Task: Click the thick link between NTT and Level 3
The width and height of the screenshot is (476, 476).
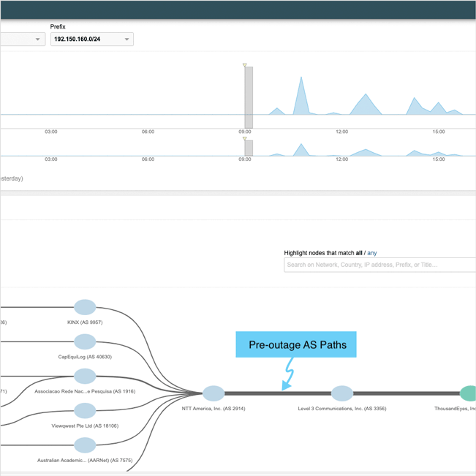Action: point(278,393)
